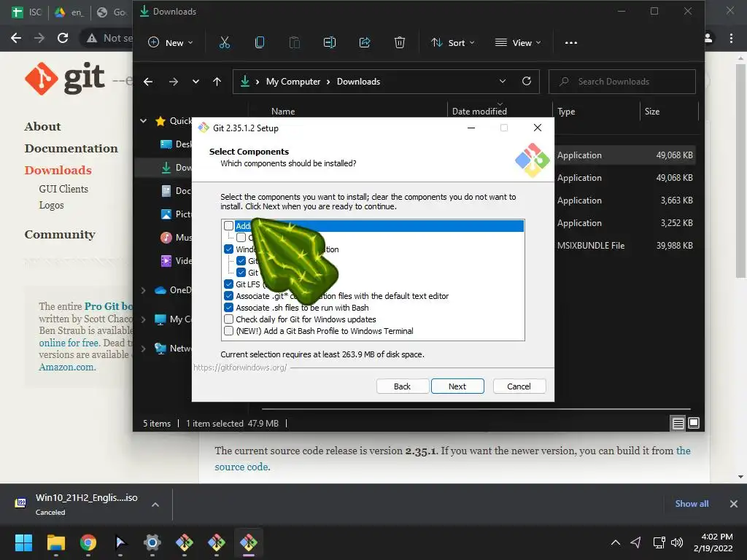This screenshot has height=560, width=747.
Task: Open the View dropdown
Action: tap(518, 43)
